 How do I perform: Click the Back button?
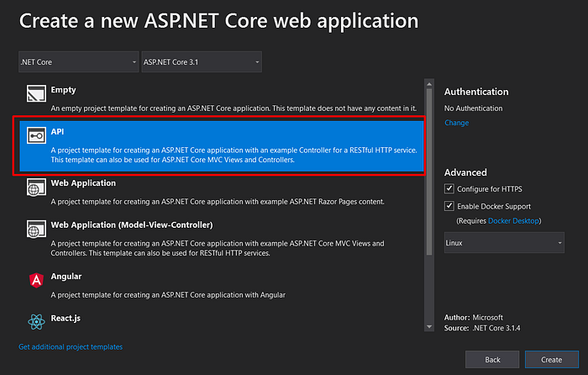click(492, 360)
